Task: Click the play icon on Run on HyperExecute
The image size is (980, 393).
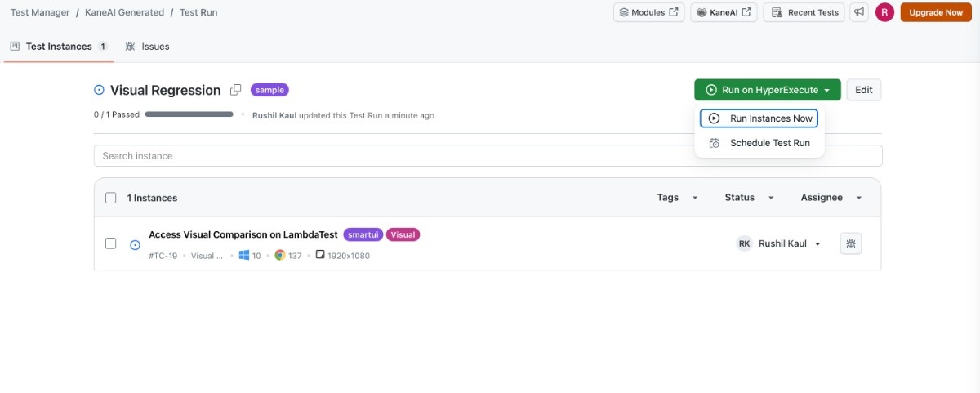Action: (711, 90)
